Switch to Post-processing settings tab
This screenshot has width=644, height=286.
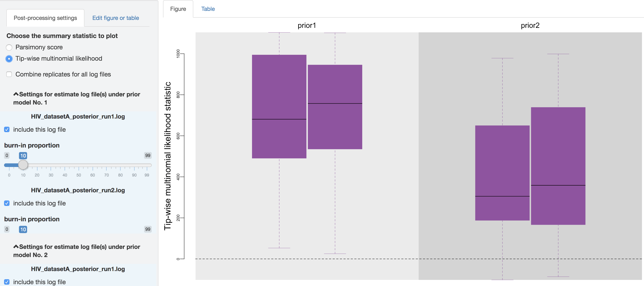click(45, 18)
